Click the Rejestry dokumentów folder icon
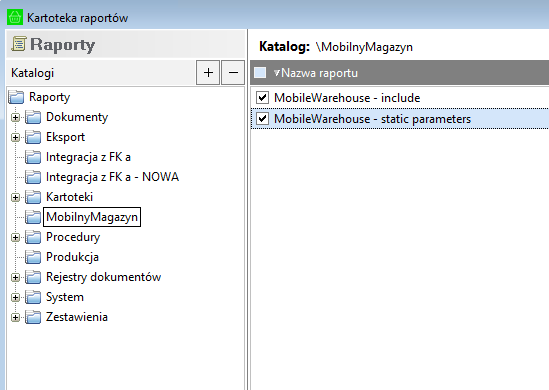 coord(33,277)
